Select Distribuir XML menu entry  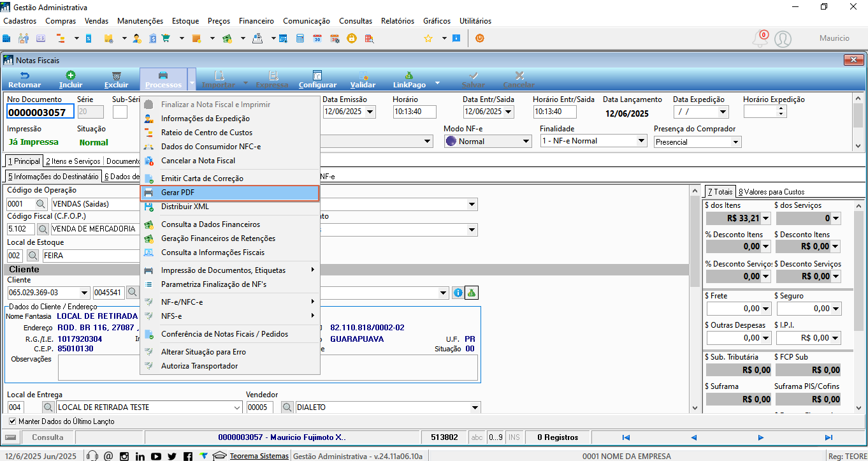coord(229,206)
